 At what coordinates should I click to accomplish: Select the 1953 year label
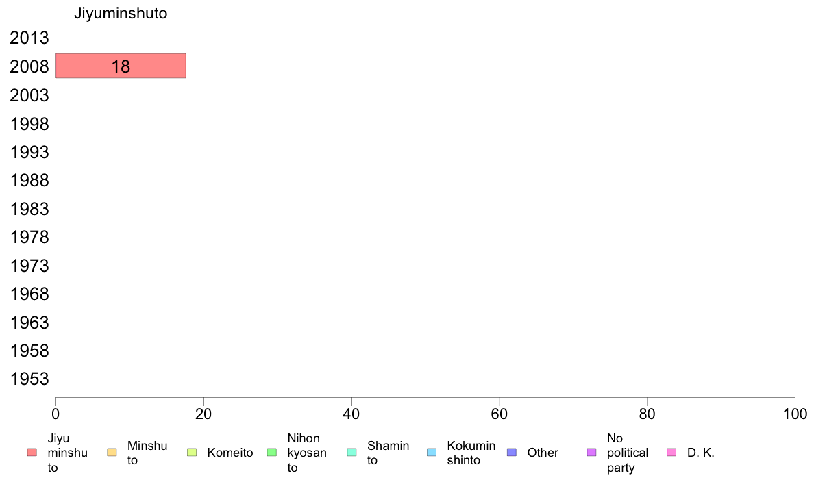29,379
